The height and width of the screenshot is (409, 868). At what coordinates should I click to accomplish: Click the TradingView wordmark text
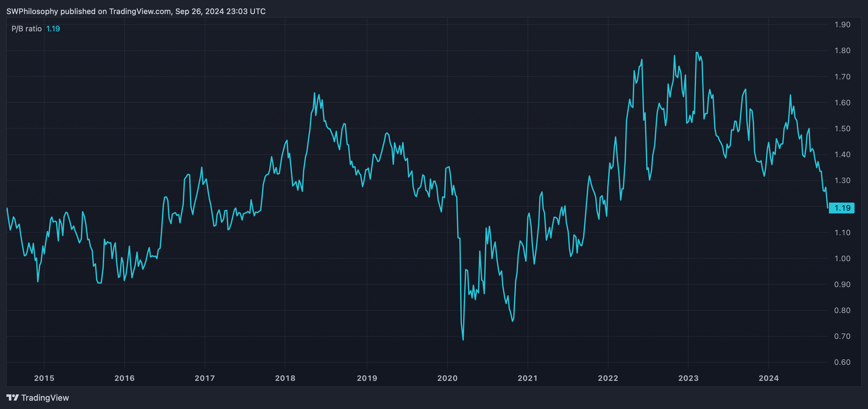tap(45, 397)
